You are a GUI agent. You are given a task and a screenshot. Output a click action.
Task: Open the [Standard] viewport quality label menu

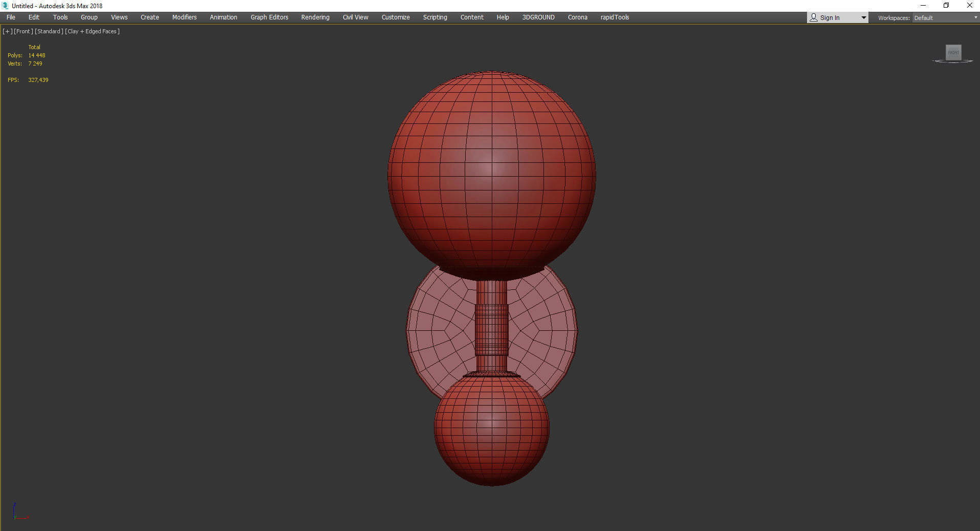coord(49,31)
